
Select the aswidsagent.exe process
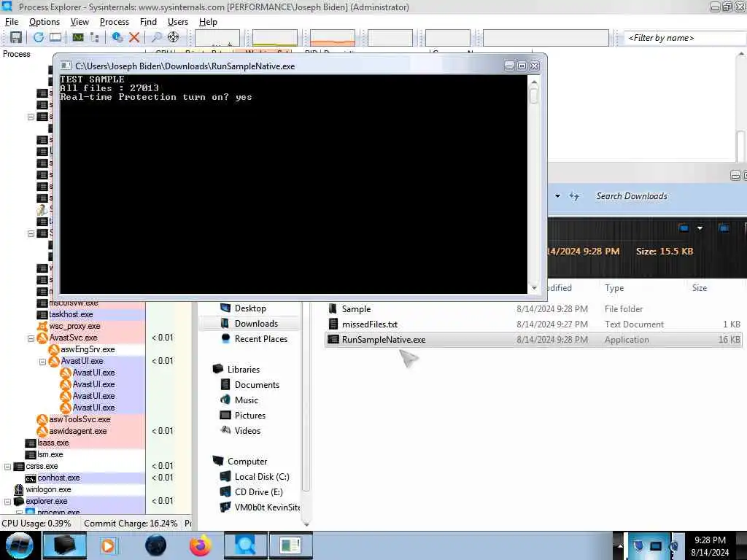pos(77,431)
